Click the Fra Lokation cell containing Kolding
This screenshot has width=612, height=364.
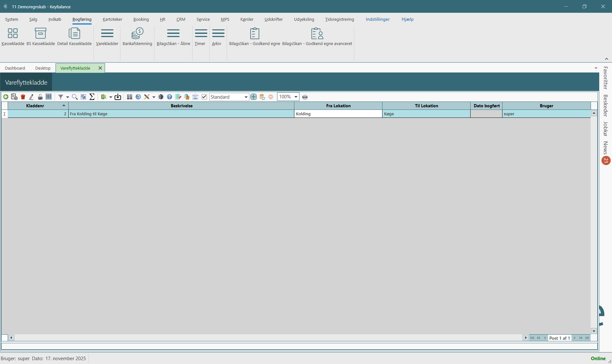click(x=338, y=114)
